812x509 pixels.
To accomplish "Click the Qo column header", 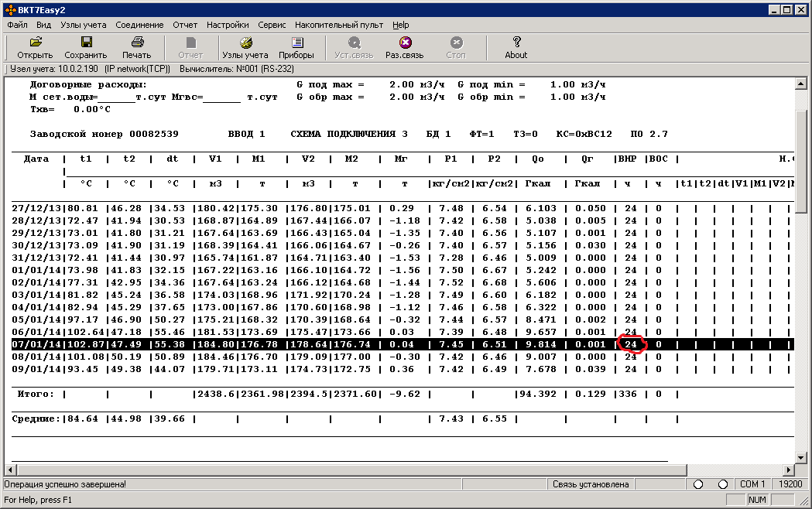I will point(538,159).
